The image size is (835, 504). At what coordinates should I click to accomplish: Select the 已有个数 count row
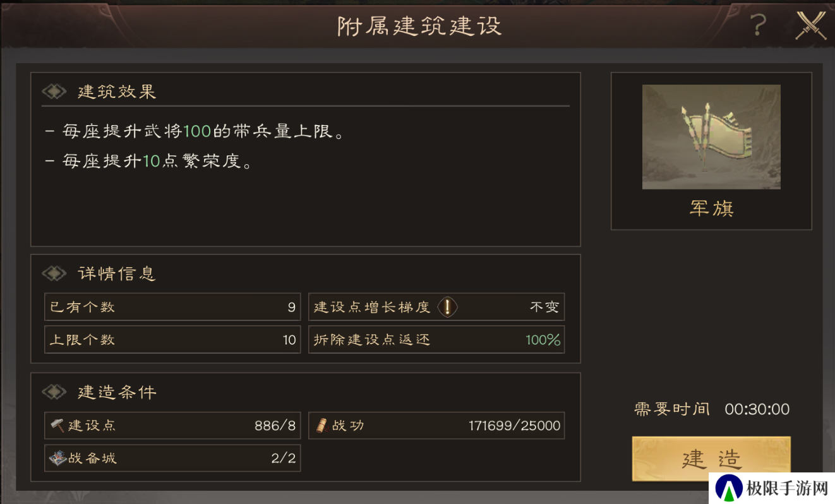[x=172, y=307]
